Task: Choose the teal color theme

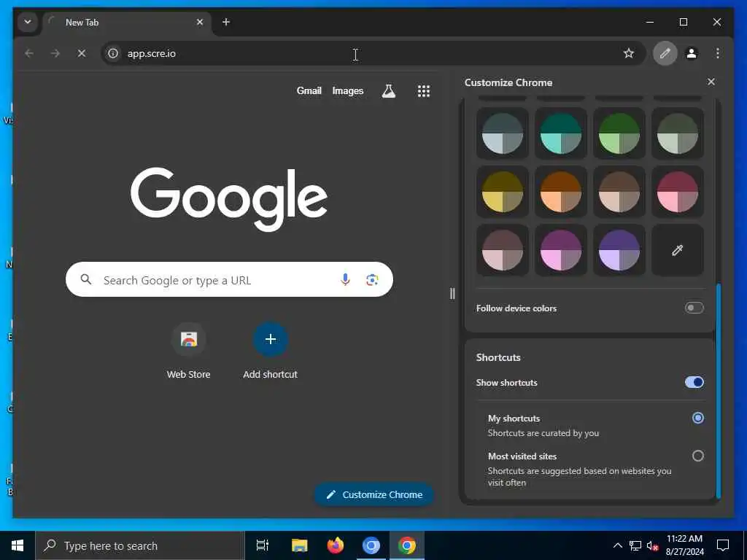Action: click(x=561, y=133)
